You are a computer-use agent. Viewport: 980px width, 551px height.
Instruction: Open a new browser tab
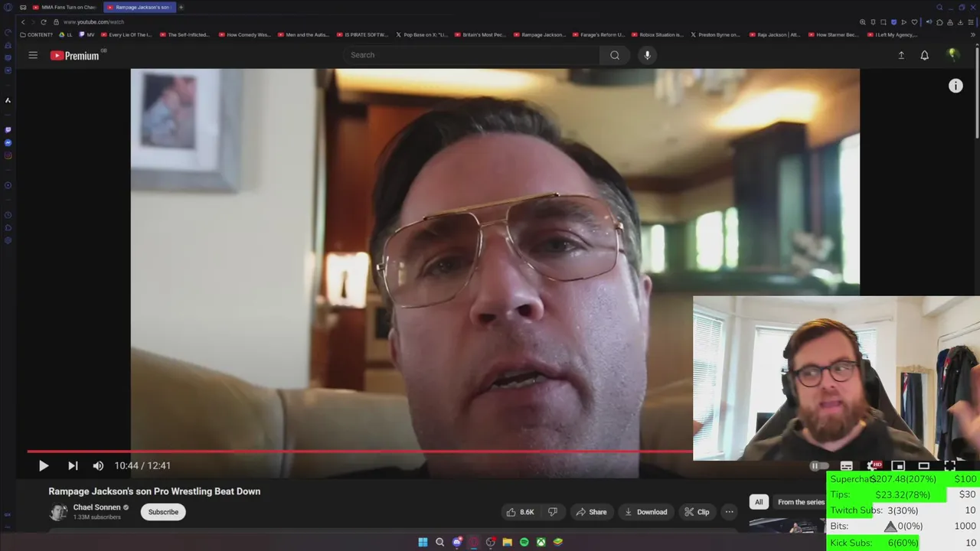point(181,7)
